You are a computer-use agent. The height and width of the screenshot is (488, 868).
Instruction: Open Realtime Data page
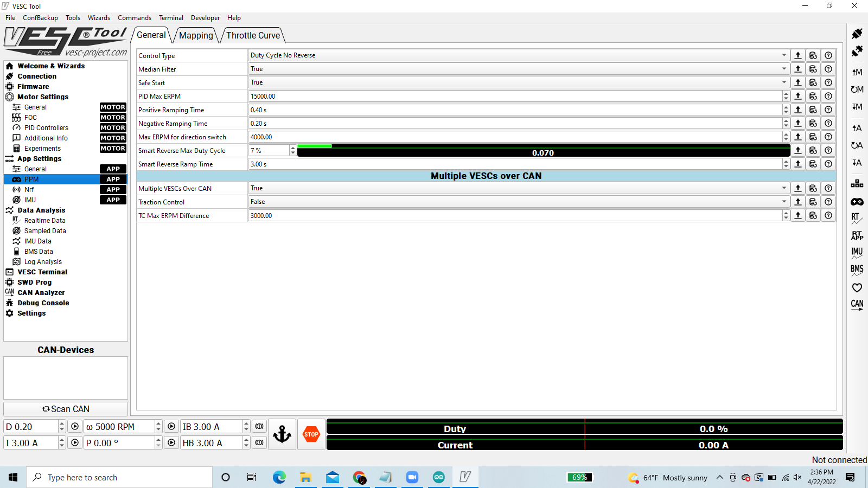tap(44, 221)
